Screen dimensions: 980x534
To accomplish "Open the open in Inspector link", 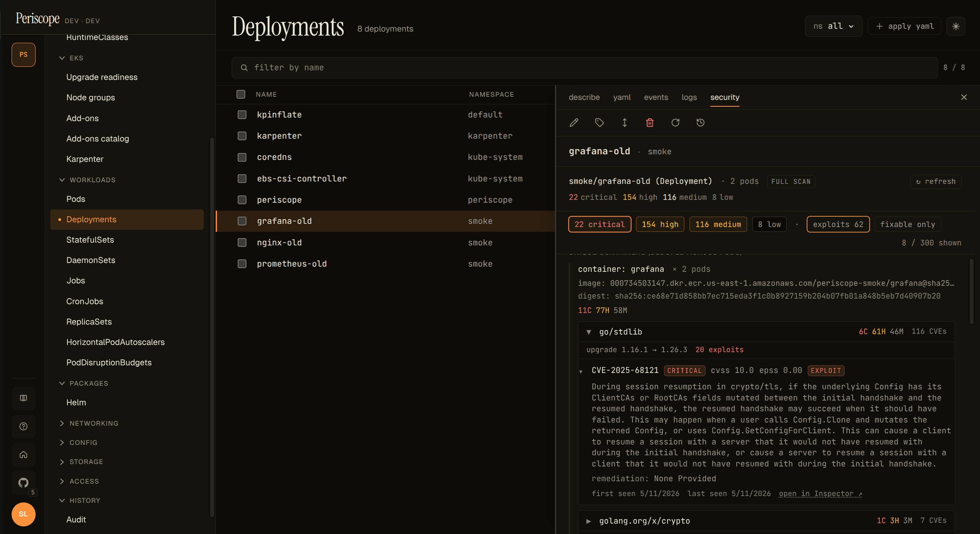I will (821, 494).
